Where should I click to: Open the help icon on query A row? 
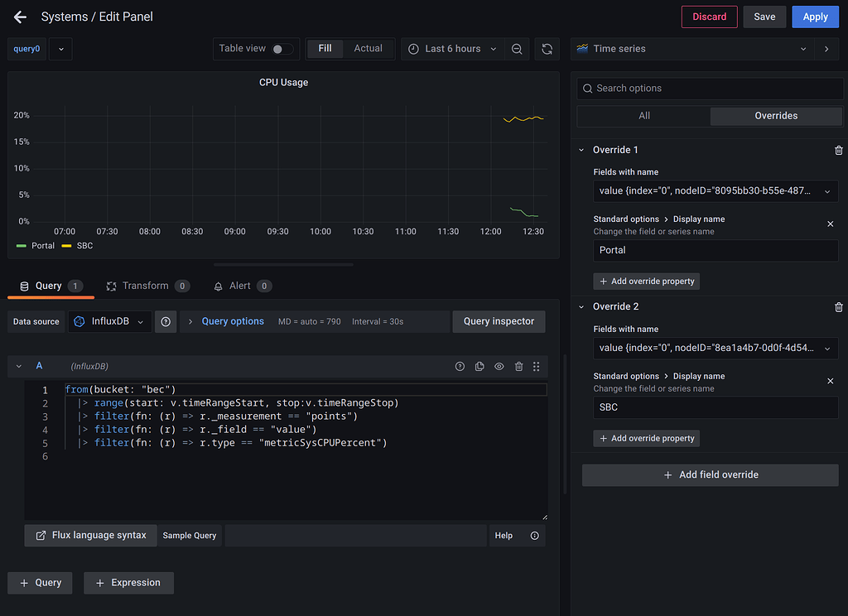(x=460, y=366)
